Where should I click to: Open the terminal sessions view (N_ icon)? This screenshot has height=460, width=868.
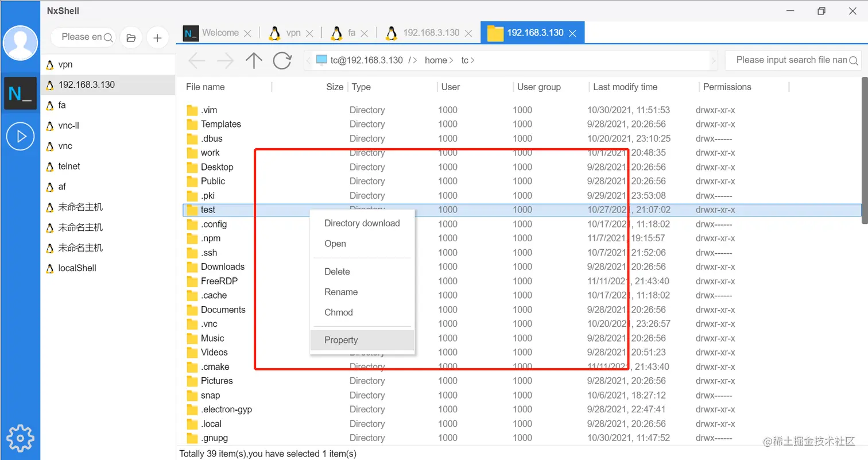pyautogui.click(x=20, y=93)
